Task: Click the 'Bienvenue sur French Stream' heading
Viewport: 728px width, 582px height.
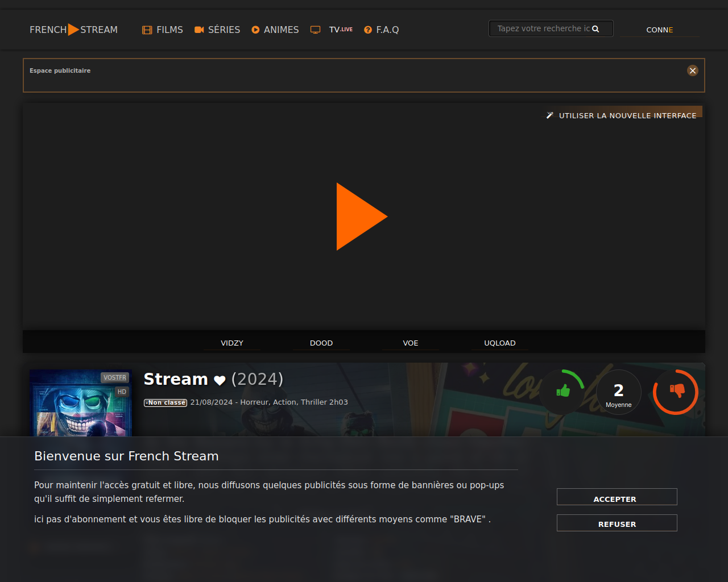Action: click(x=126, y=456)
